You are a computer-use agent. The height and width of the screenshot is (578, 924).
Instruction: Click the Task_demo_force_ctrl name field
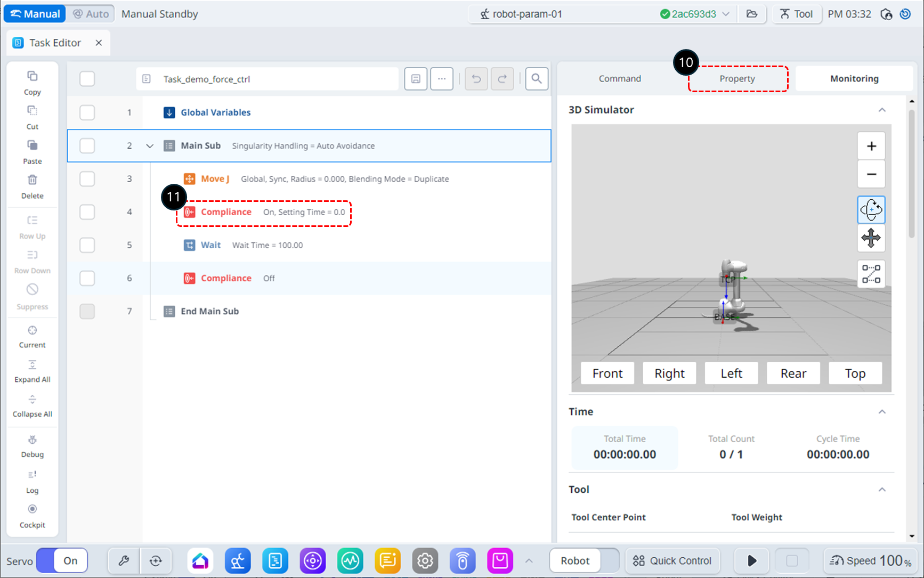266,79
